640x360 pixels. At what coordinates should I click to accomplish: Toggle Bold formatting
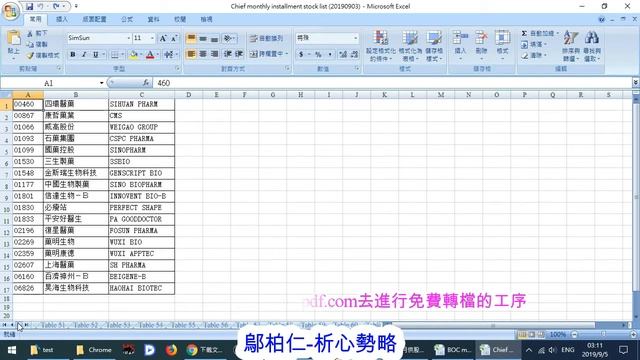point(73,54)
